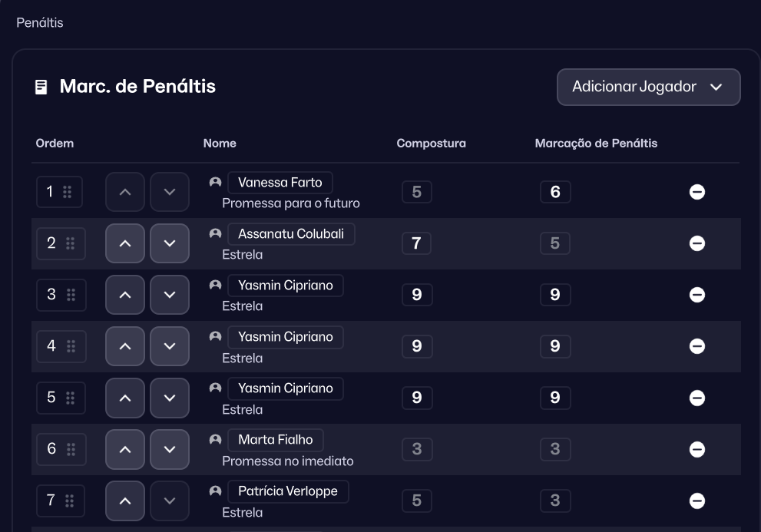
Task: Click Assanatu Colubali's penalty rating 5
Action: tap(555, 243)
